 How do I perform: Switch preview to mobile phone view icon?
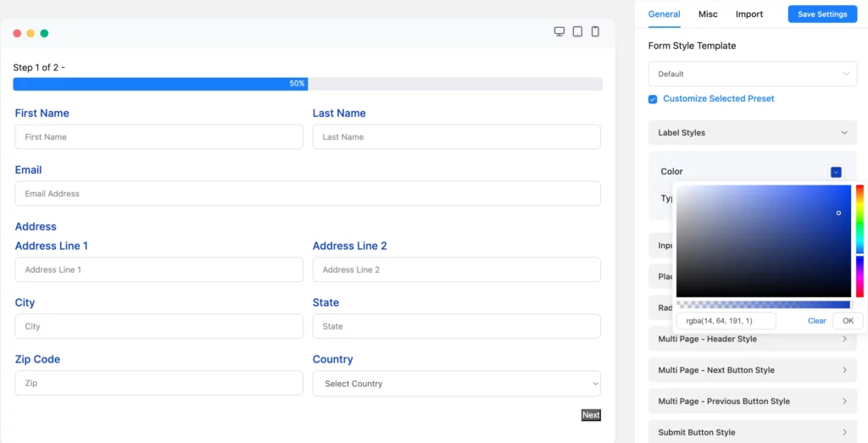coord(595,31)
